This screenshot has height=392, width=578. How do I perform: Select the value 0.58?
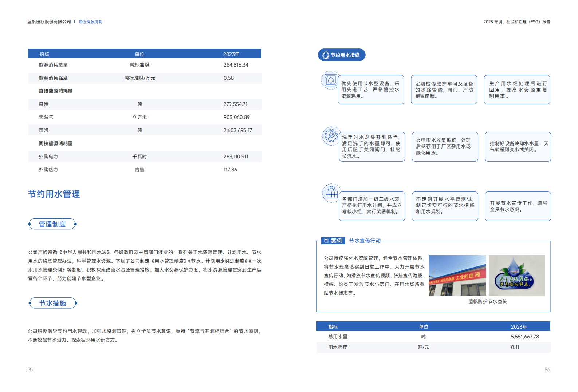tap(229, 78)
